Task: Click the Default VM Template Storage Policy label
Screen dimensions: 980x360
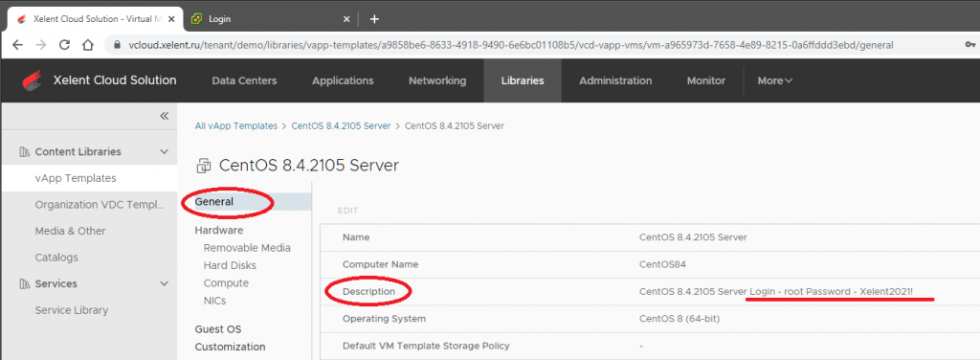Action: coord(426,346)
